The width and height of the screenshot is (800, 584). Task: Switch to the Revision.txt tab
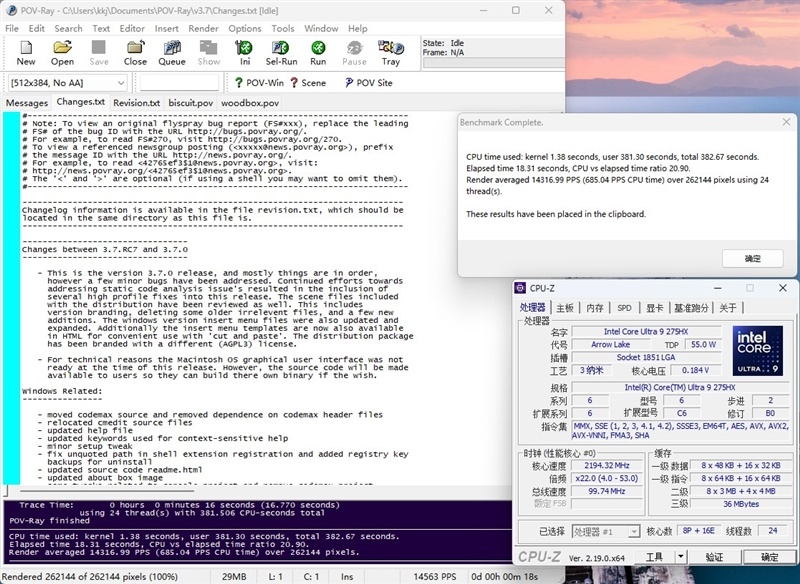[x=136, y=103]
